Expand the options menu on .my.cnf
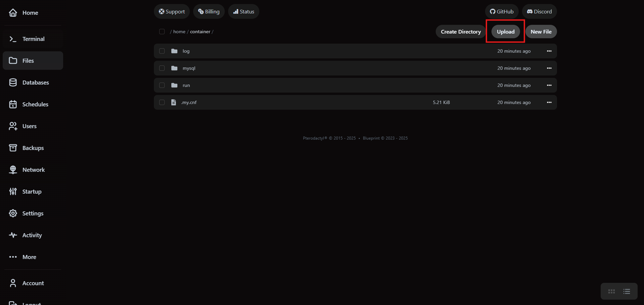 point(549,102)
